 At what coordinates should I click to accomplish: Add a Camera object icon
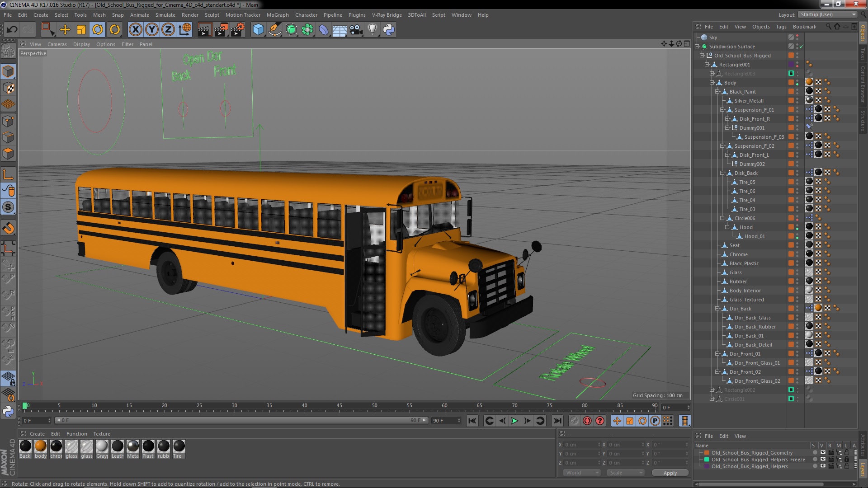356,30
